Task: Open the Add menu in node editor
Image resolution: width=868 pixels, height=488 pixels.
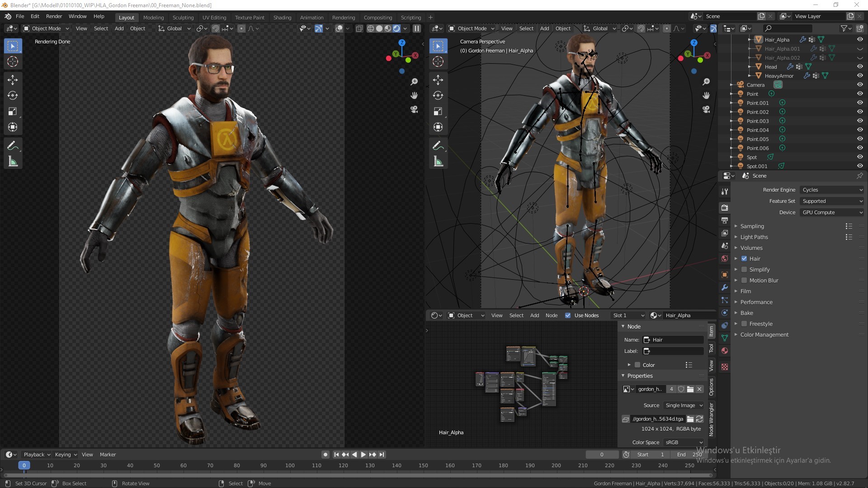Action: tap(534, 315)
